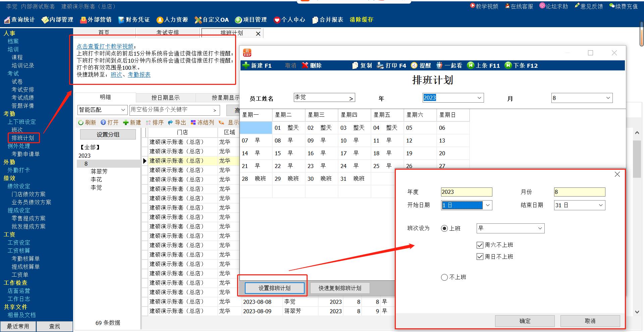The image size is (644, 332).
Task: Open the 点击查看打卡教学视频 link
Action: (105, 46)
